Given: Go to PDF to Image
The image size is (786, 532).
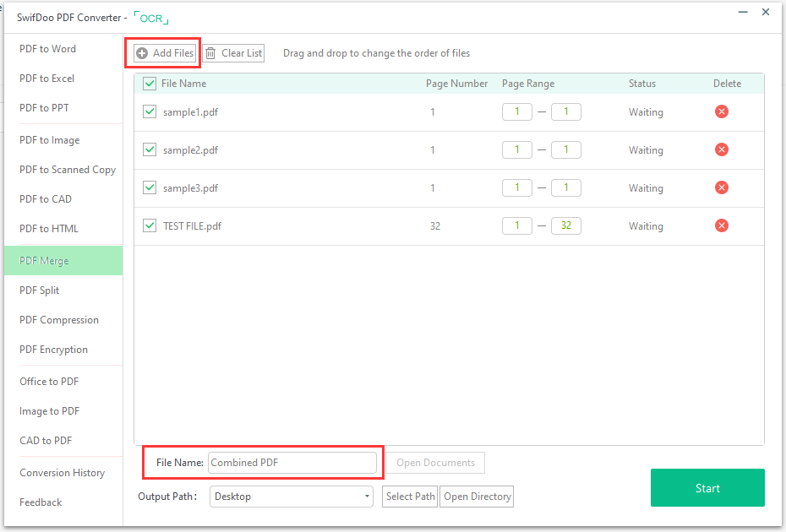Looking at the screenshot, I should pos(50,140).
